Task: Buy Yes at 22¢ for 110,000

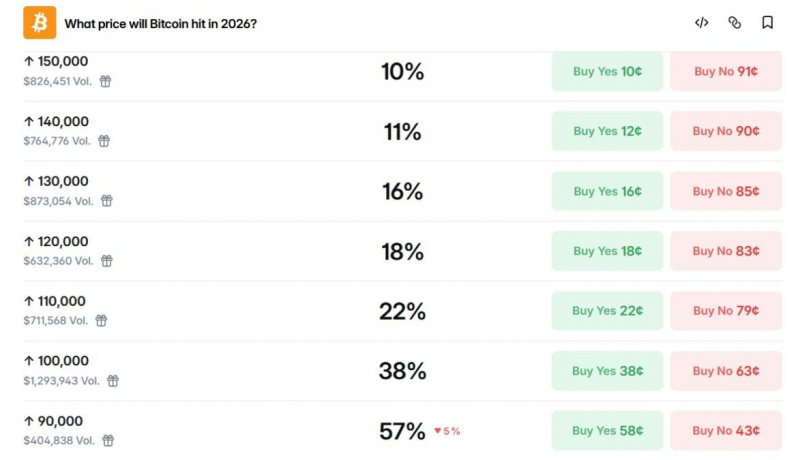Action: click(607, 311)
